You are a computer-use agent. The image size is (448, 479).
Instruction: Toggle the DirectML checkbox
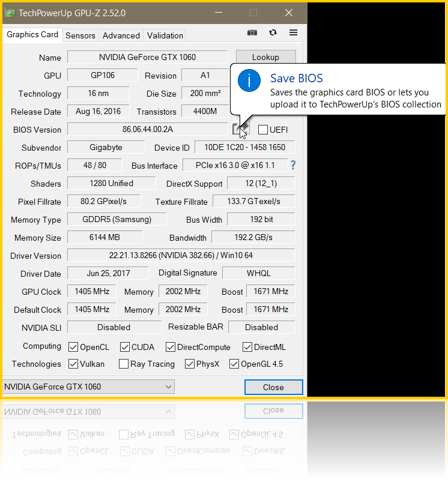247,347
